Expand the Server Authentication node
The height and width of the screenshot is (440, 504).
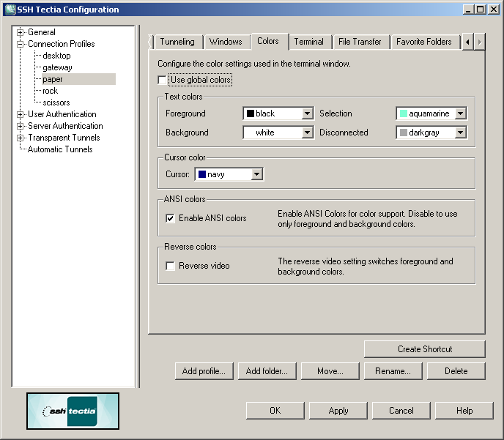20,126
